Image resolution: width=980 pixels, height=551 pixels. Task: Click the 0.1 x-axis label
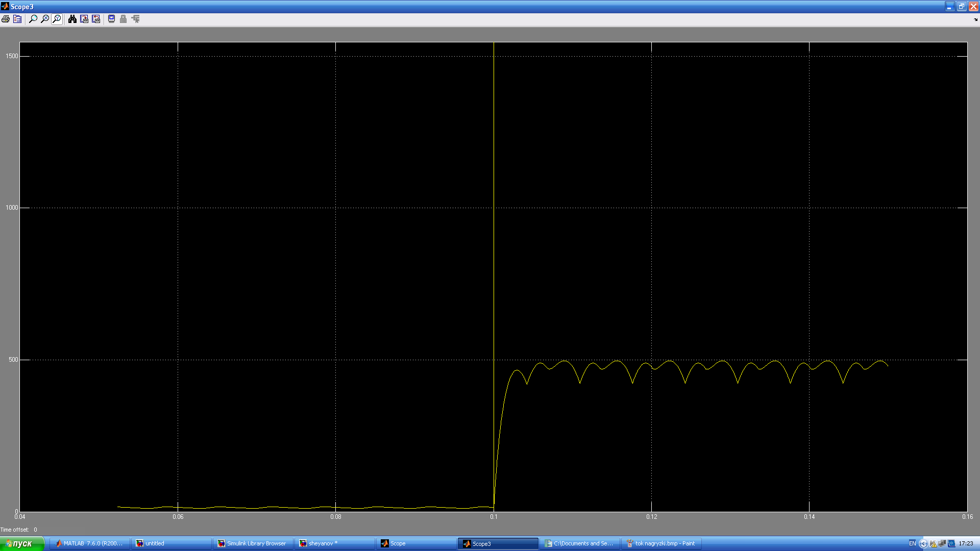click(494, 517)
